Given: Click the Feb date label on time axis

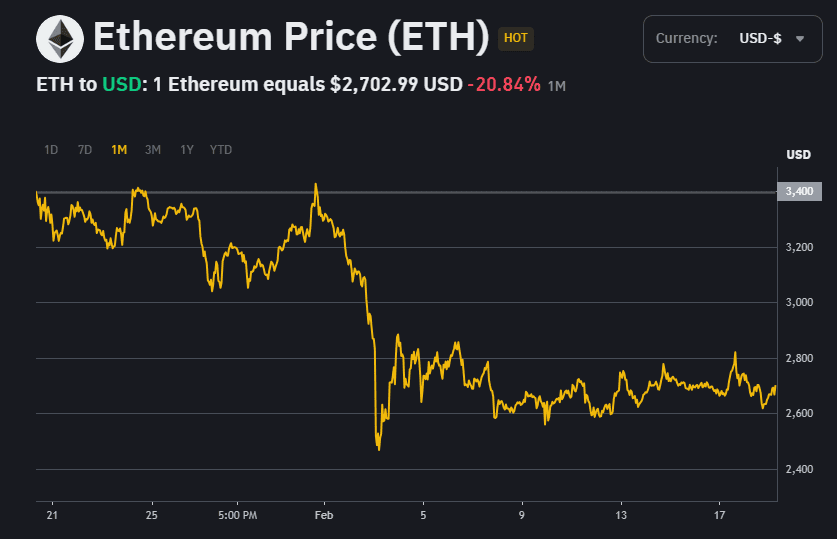Looking at the screenshot, I should click(323, 516).
